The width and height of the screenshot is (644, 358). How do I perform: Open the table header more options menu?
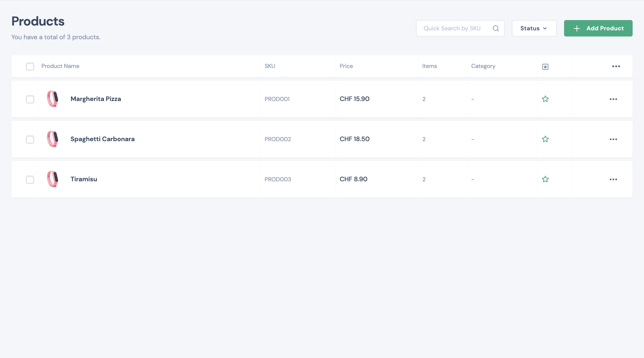point(616,66)
